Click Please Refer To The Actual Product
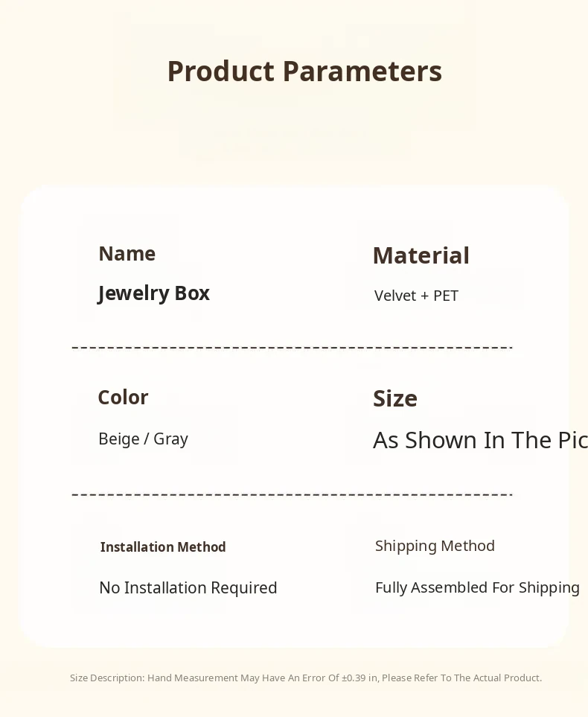This screenshot has height=717, width=588. 461,678
